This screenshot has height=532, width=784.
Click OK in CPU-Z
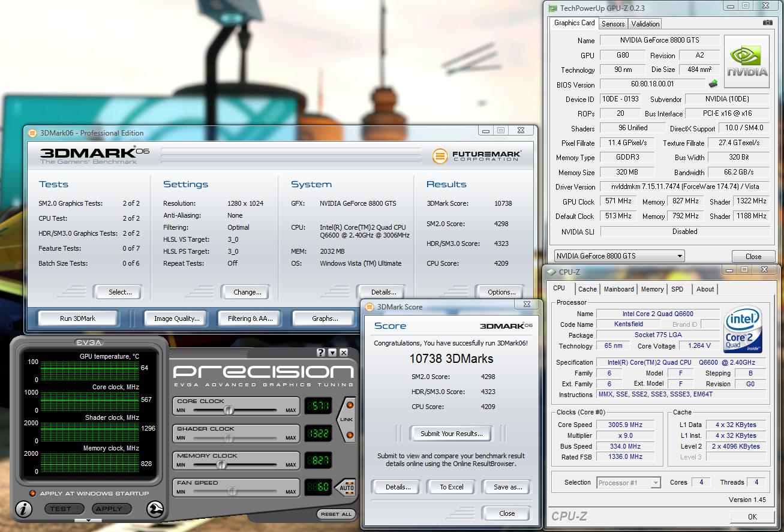click(x=752, y=516)
